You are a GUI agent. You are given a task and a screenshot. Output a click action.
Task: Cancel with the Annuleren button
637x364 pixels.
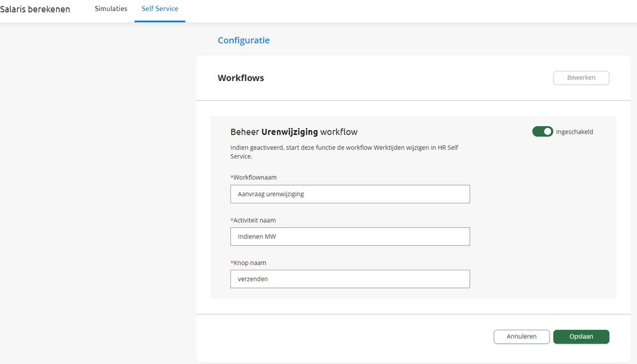[x=521, y=337]
